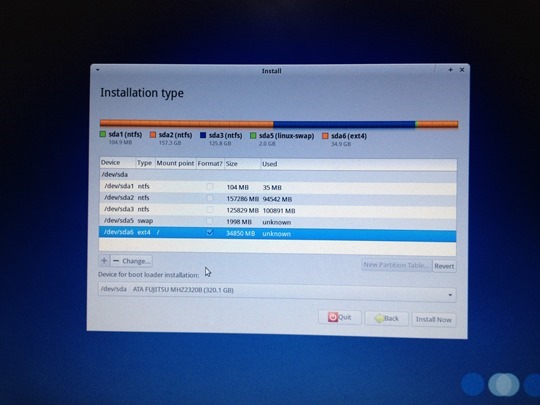The height and width of the screenshot is (405, 540).
Task: Click the Install Now button
Action: [x=434, y=320]
